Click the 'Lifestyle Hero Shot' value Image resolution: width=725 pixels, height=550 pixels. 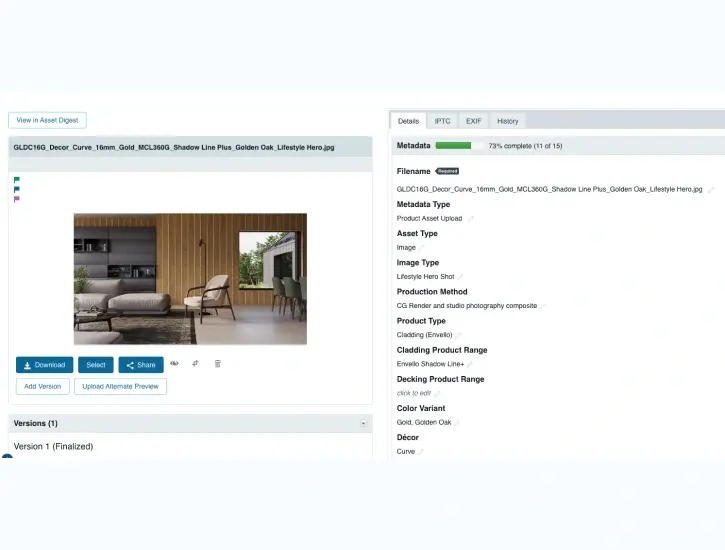pos(425,277)
